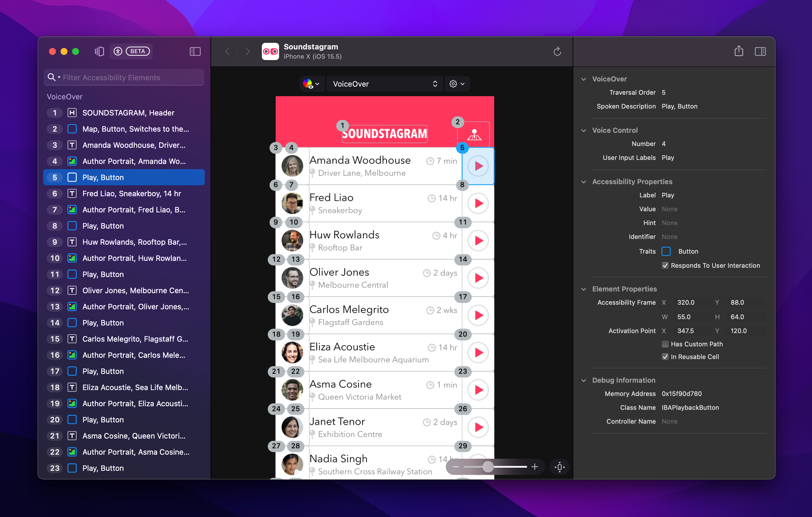Collapse the Voice Control section
Viewport: 812px width, 517px height.
click(x=584, y=130)
